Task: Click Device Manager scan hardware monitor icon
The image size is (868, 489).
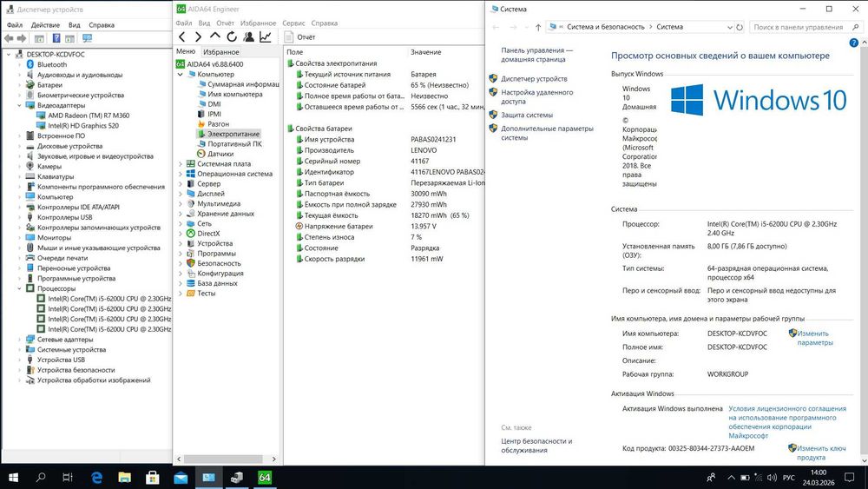Action: pos(87,38)
